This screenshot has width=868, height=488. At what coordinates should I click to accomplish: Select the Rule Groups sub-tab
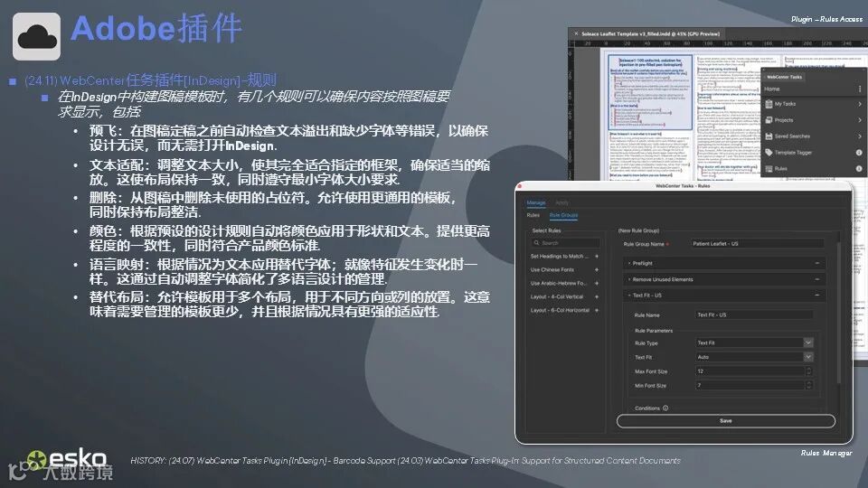pos(563,215)
